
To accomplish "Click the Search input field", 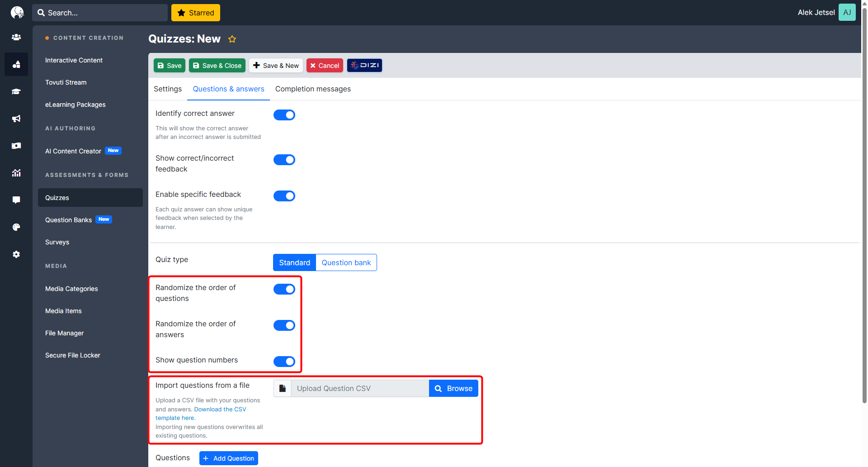I will pyautogui.click(x=100, y=13).
